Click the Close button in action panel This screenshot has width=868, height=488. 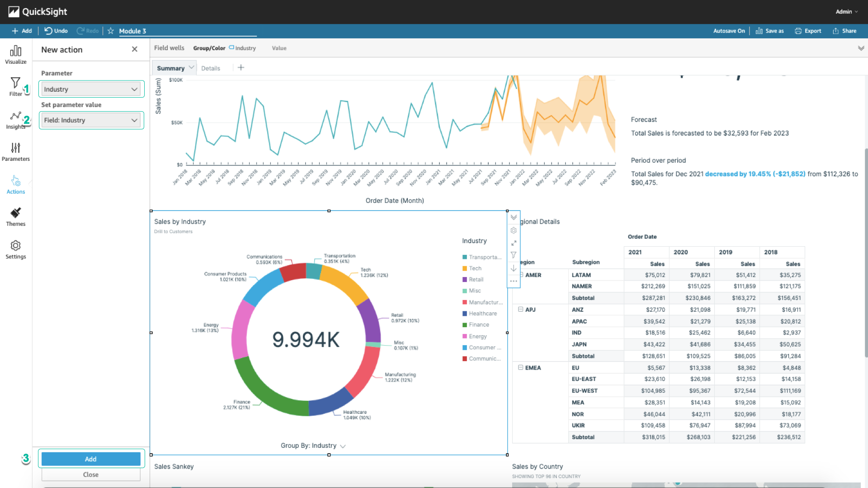(x=91, y=474)
